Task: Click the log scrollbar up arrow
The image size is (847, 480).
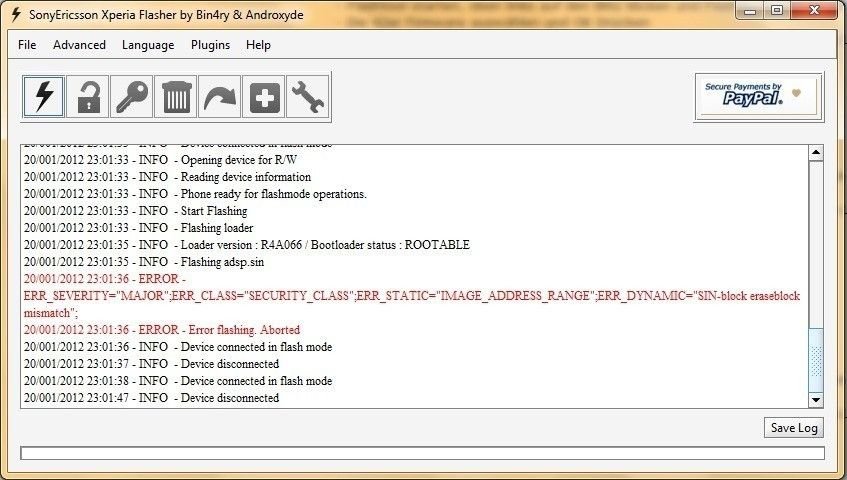Action: 816,153
